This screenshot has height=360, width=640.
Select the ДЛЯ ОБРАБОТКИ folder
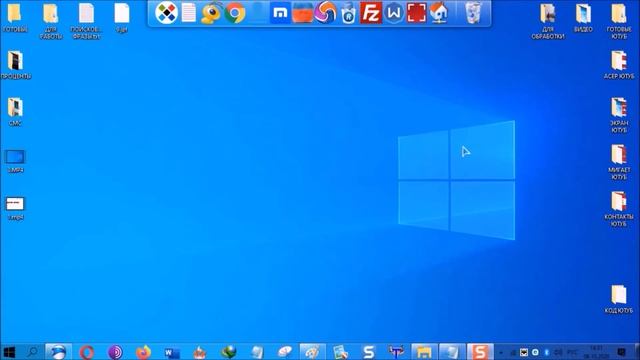548,20
